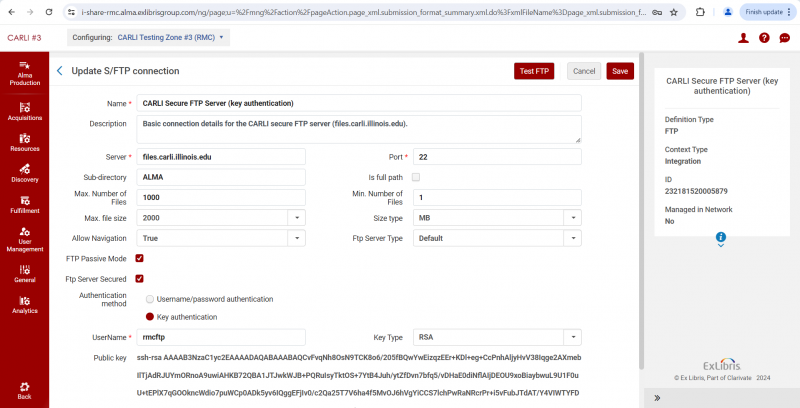Image resolution: width=800 pixels, height=408 pixels.
Task: Click browser forward arrow
Action: point(30,12)
